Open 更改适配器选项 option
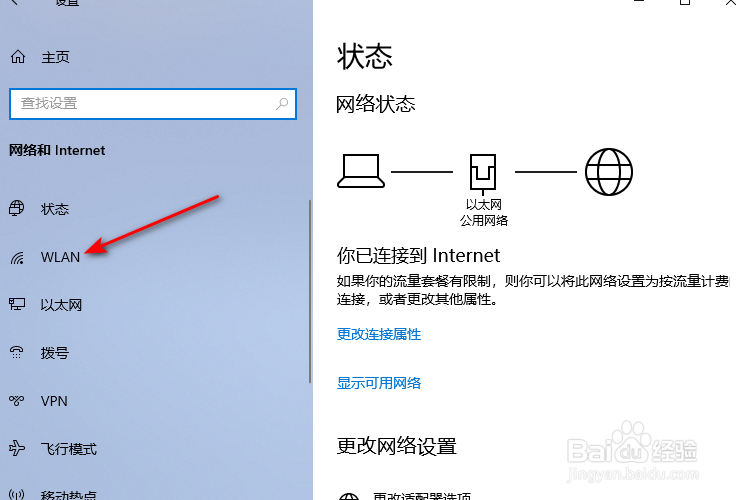This screenshot has height=500, width=740. click(421, 496)
